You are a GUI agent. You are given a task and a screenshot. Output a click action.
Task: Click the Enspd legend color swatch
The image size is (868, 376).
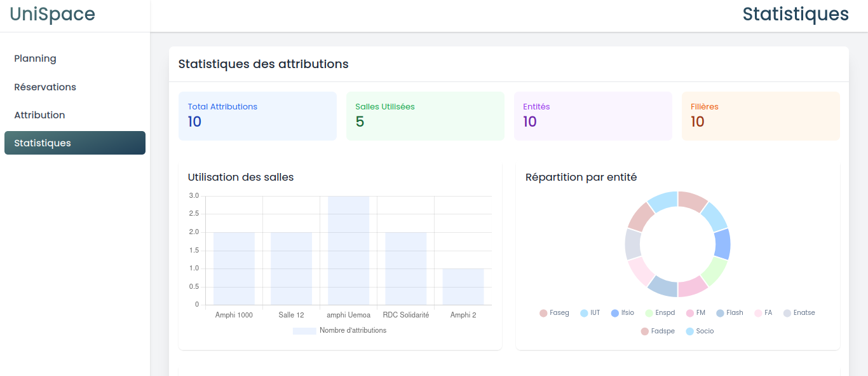[x=649, y=313]
